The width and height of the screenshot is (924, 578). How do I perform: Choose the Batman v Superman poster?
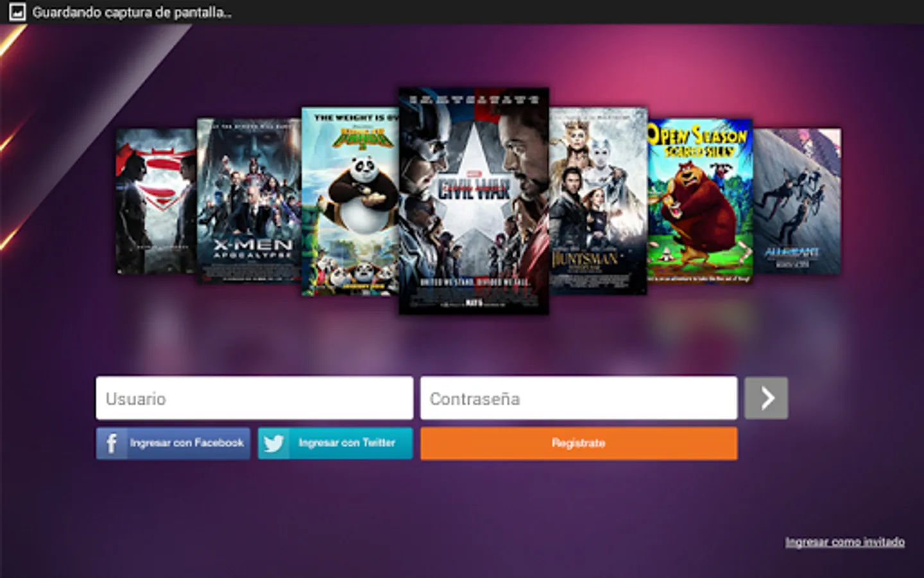pyautogui.click(x=156, y=201)
